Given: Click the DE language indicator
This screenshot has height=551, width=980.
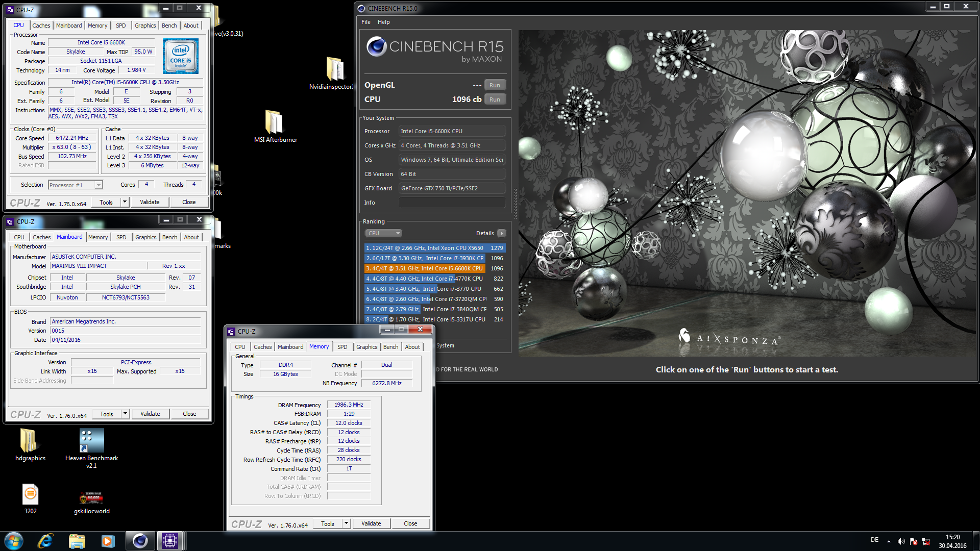Looking at the screenshot, I should tap(874, 540).
